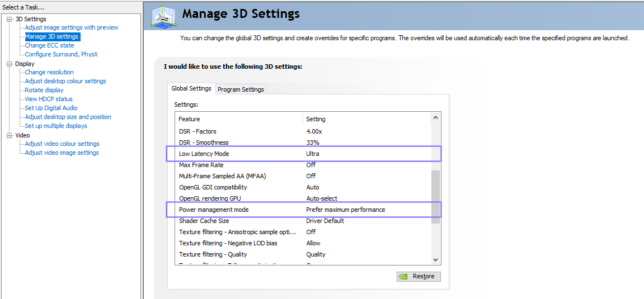Select Manage 3D settings in task tree
The image size is (644, 299).
(51, 36)
